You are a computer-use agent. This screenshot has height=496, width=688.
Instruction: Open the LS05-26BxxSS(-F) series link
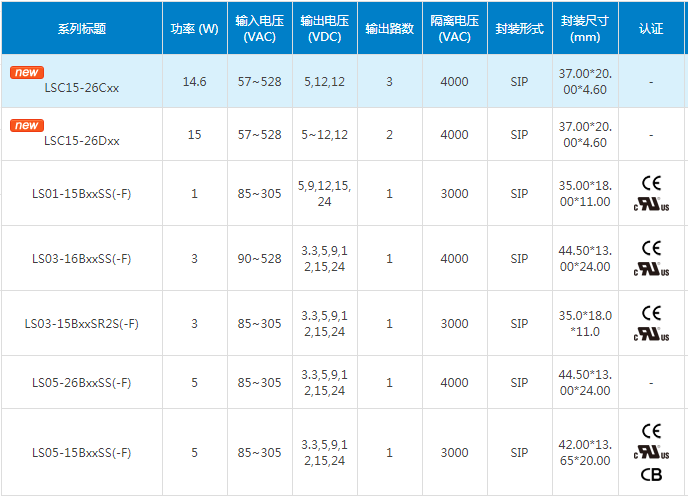click(81, 383)
